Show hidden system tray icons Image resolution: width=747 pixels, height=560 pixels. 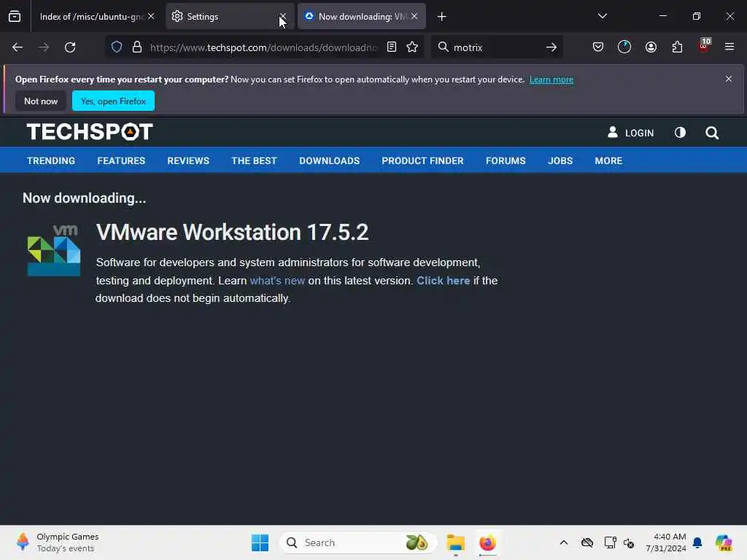click(x=564, y=542)
